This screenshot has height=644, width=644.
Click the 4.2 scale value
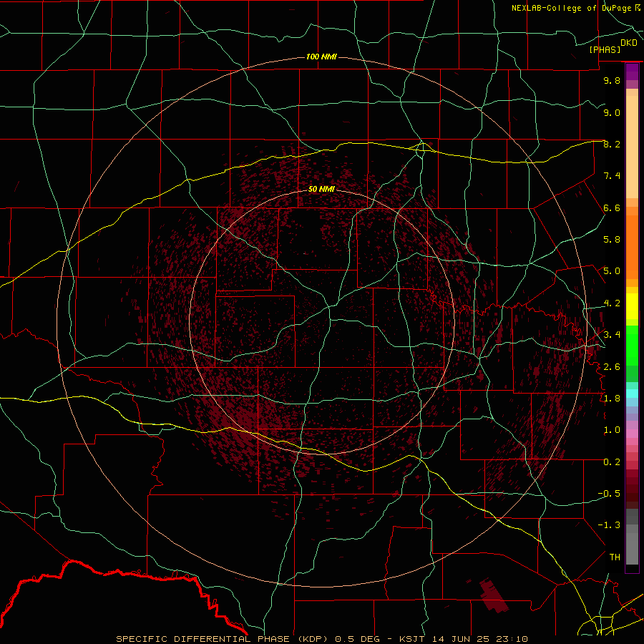pyautogui.click(x=612, y=303)
